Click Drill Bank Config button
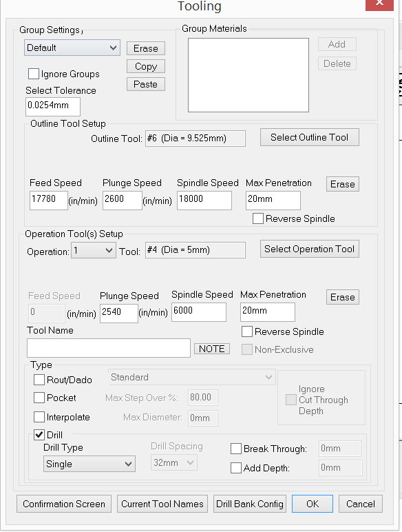This screenshot has height=532, width=402. (250, 504)
